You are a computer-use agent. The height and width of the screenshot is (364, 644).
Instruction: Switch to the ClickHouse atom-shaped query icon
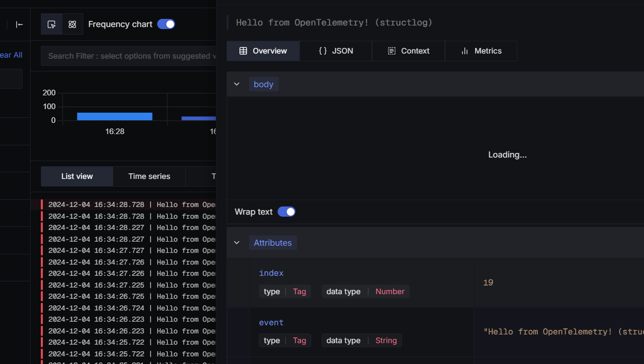[72, 24]
